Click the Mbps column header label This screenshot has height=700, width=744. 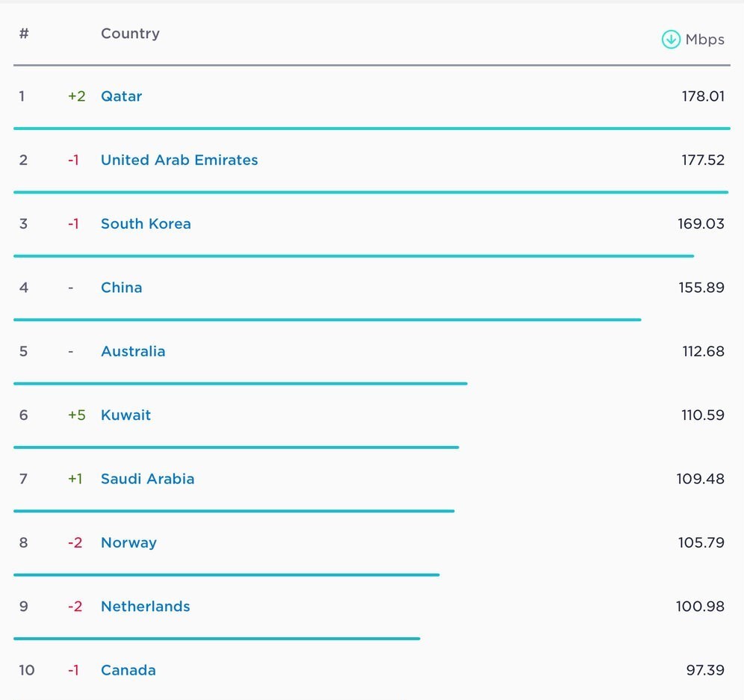coord(704,40)
